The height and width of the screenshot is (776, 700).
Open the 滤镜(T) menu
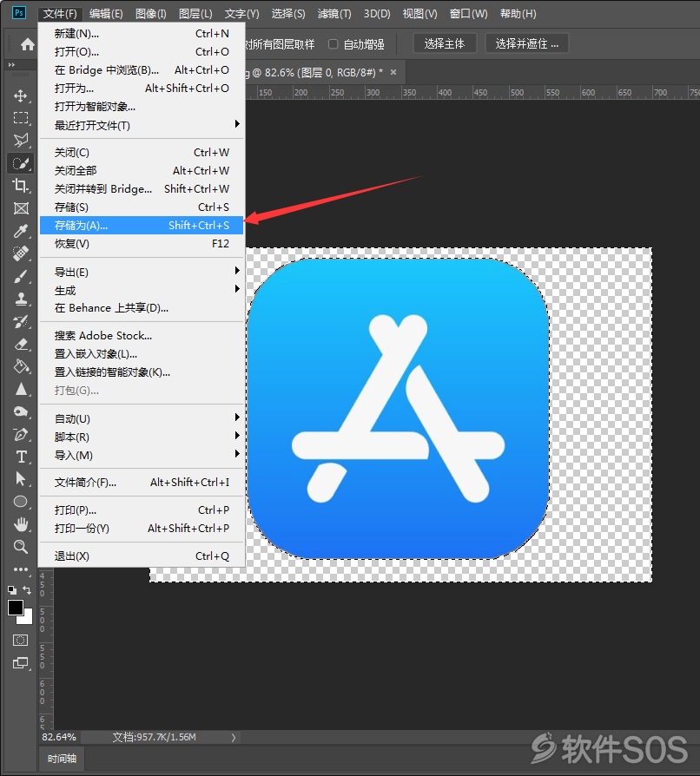[x=334, y=13]
